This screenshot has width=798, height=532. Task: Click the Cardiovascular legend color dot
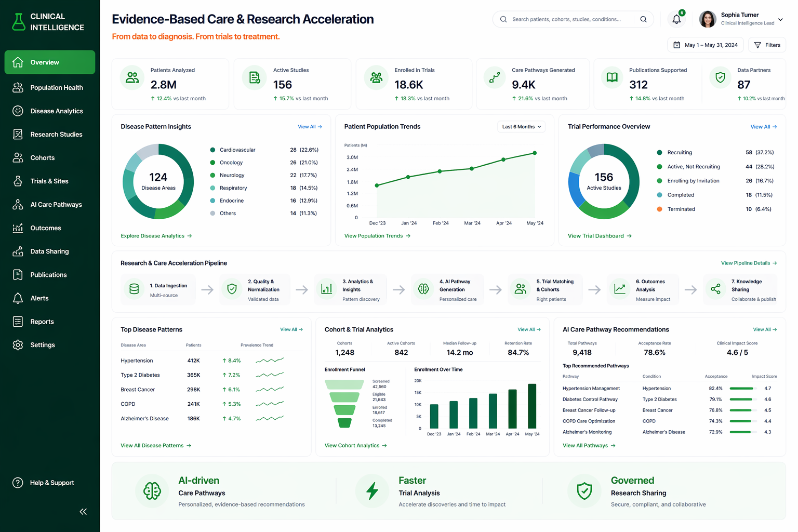pyautogui.click(x=212, y=150)
